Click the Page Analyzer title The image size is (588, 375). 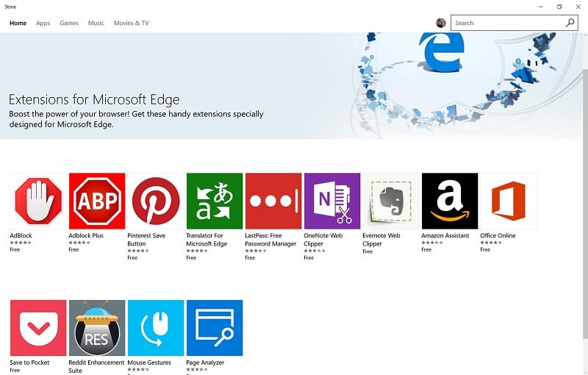tap(205, 362)
